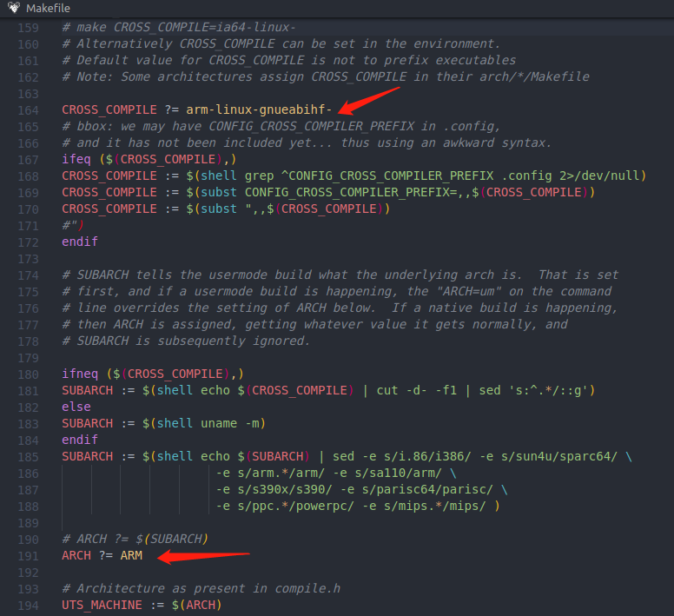Click line number 180 in gutter
The height and width of the screenshot is (616, 674).
[28, 374]
